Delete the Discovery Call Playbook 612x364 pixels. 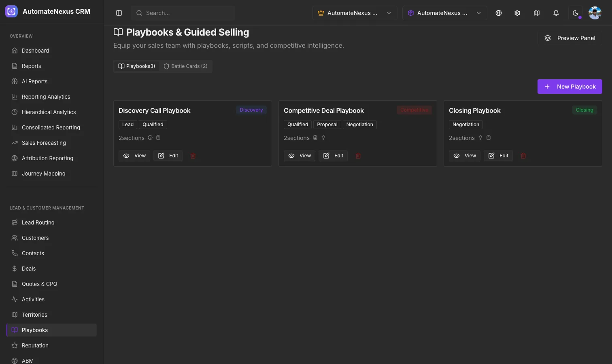point(193,156)
